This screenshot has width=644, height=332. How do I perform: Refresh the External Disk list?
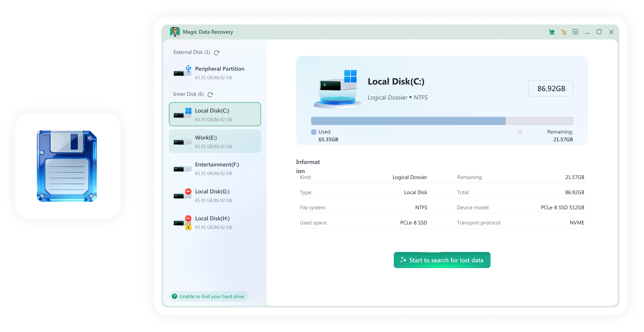click(x=217, y=53)
